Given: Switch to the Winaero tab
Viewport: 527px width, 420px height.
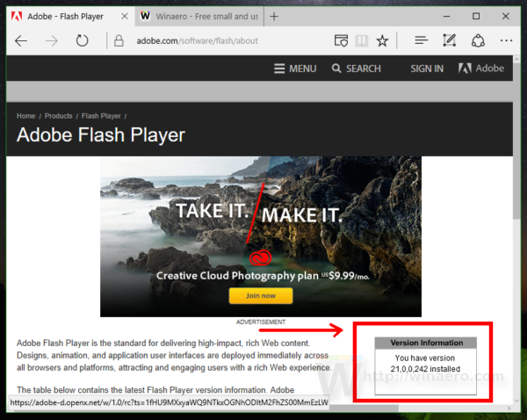Looking at the screenshot, I should tap(199, 16).
